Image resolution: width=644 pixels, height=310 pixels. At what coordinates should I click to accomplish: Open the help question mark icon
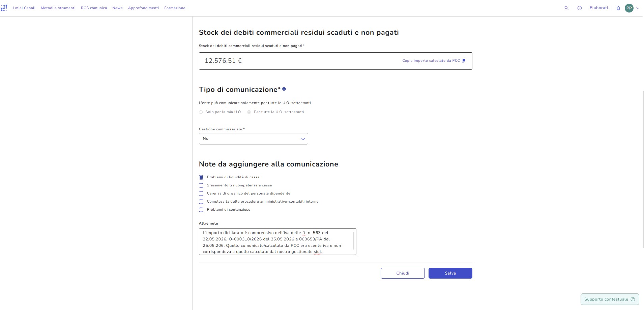pos(580,8)
